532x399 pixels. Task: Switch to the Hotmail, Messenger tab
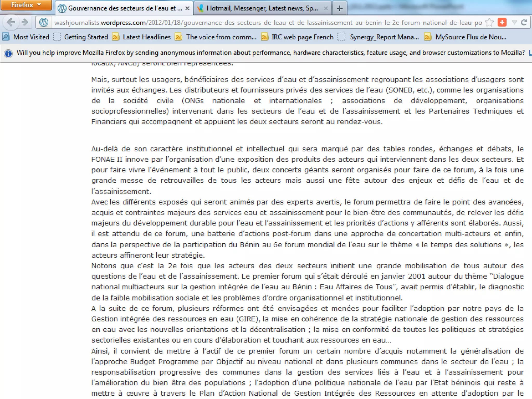coord(261,9)
